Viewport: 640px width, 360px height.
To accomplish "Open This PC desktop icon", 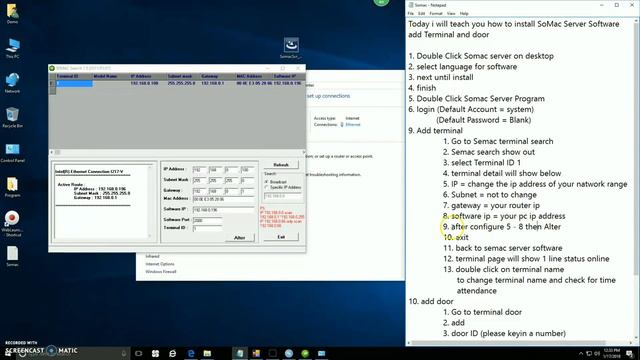I will (12, 48).
